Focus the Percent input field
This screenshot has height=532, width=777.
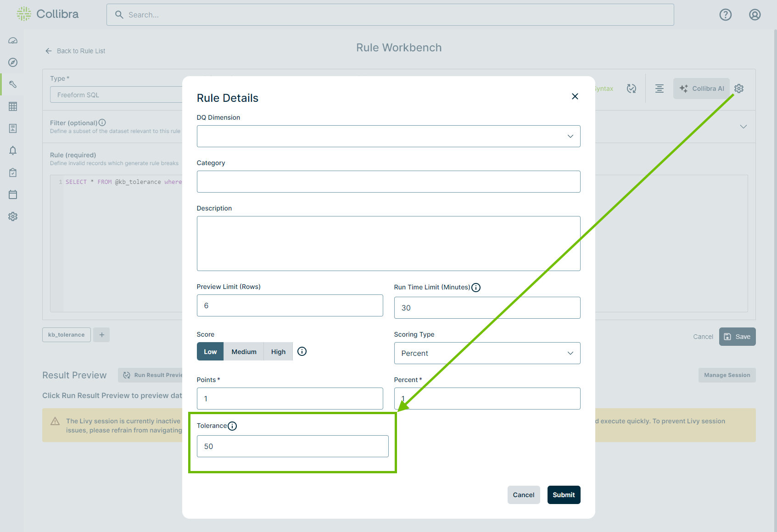click(x=487, y=399)
